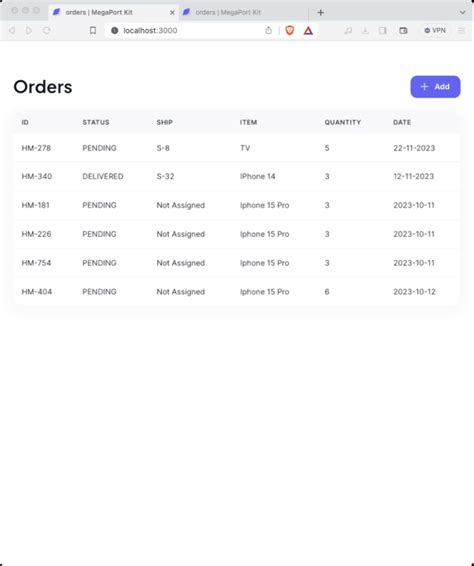
Task: Select the HM-340 delivered order row
Action: 237,177
